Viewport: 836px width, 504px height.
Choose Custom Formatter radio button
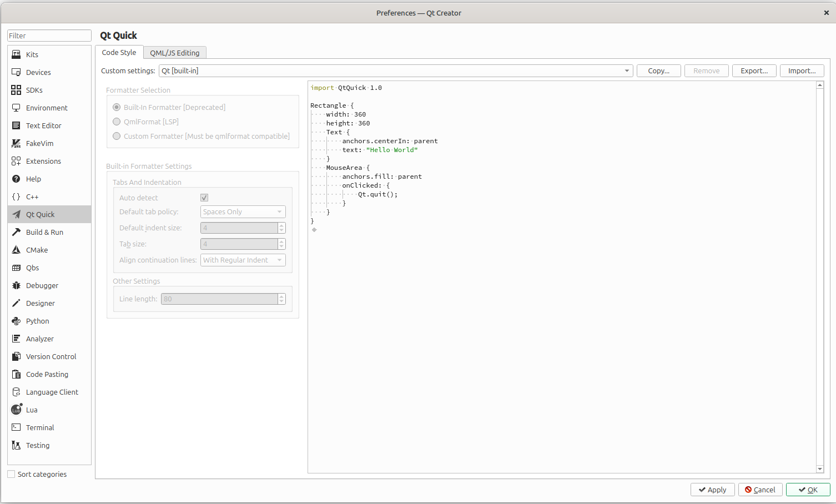point(117,136)
